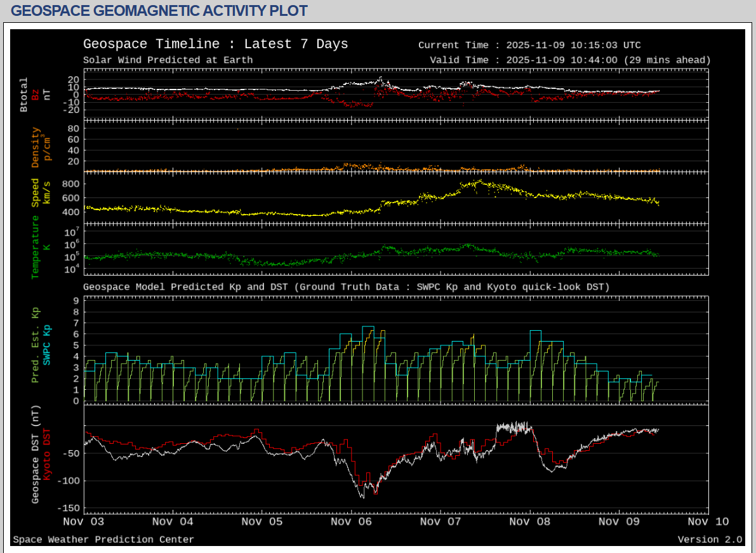Click the cyan SWPC Kp axis label
Image resolution: width=756 pixels, height=553 pixels.
coord(47,345)
